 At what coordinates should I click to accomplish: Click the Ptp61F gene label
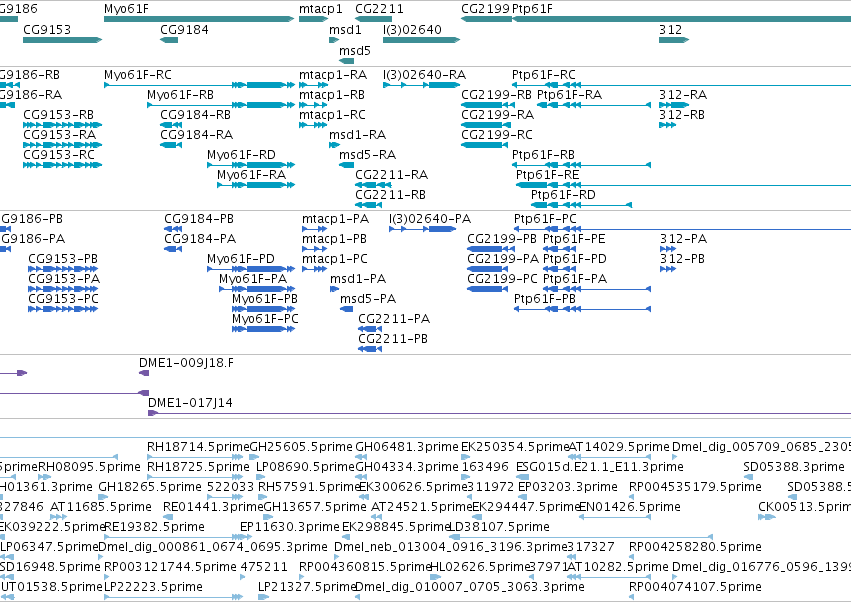(532, 9)
